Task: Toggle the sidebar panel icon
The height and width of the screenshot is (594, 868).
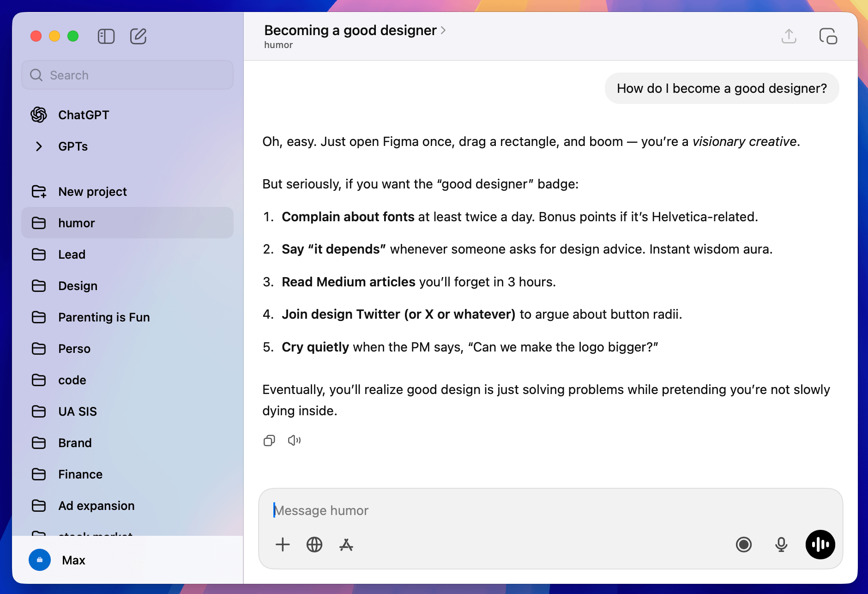Action: (106, 36)
